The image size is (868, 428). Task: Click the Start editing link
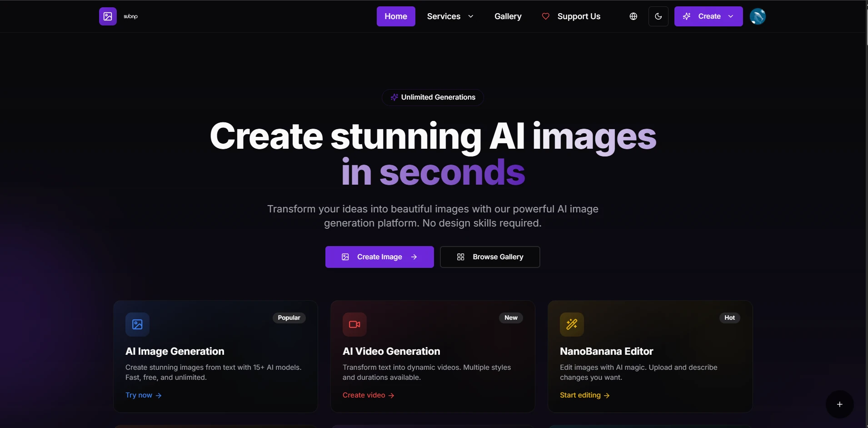click(x=585, y=395)
